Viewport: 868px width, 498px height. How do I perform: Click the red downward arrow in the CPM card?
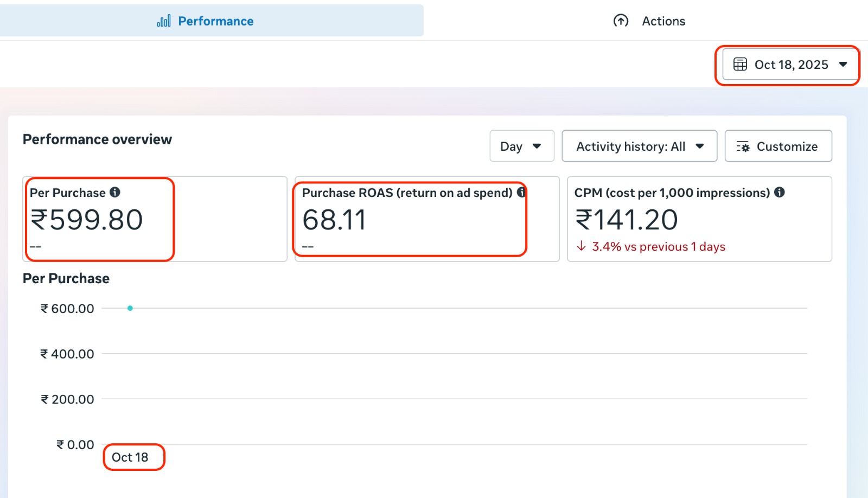[582, 247]
